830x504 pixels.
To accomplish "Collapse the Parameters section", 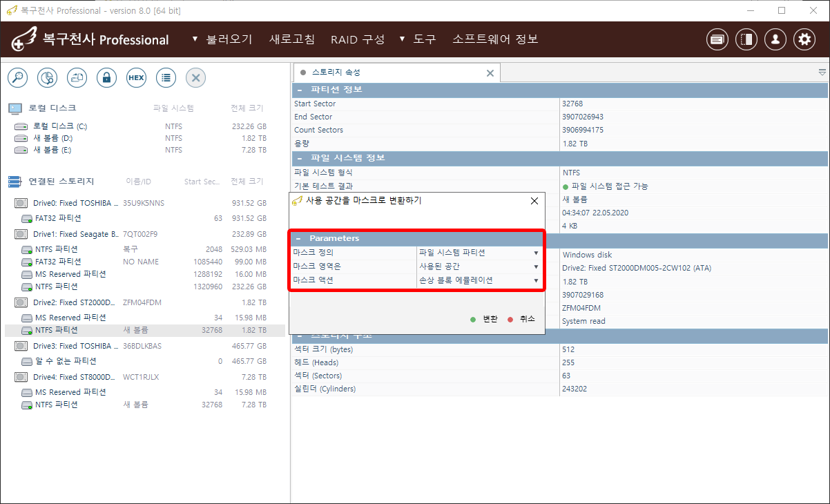I will [x=299, y=238].
